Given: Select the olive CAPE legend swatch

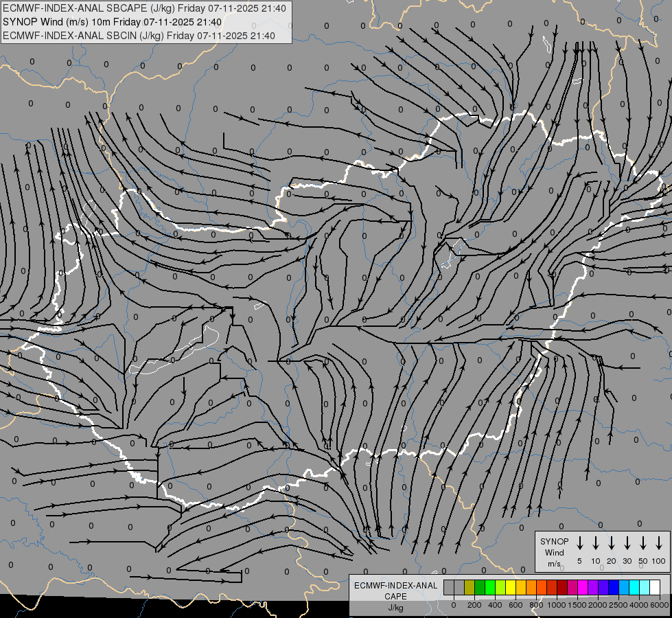Looking at the screenshot, I should tap(470, 587).
